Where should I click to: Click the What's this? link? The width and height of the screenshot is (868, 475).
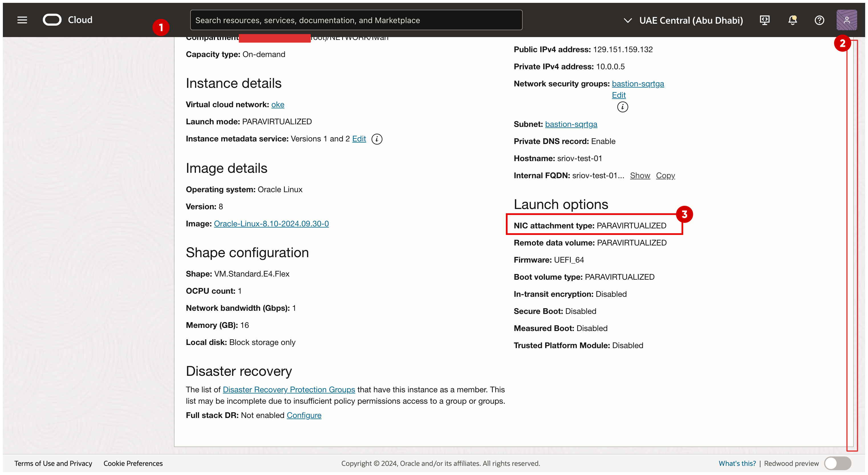737,464
